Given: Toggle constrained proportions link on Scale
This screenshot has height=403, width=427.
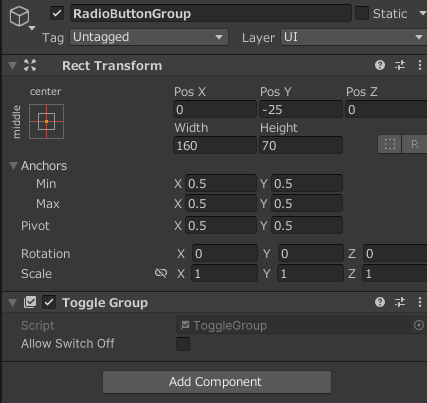Looking at the screenshot, I should pyautogui.click(x=161, y=273).
